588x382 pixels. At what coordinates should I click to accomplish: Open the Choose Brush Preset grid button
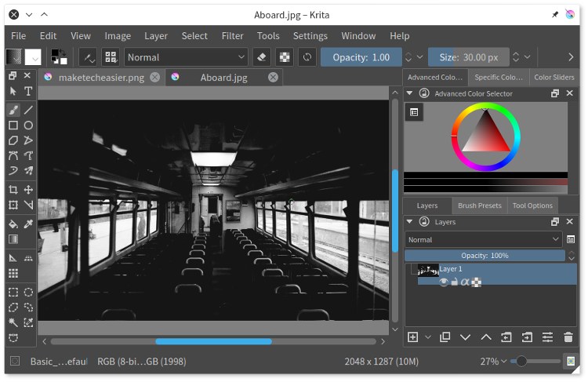pyautogui.click(x=111, y=57)
